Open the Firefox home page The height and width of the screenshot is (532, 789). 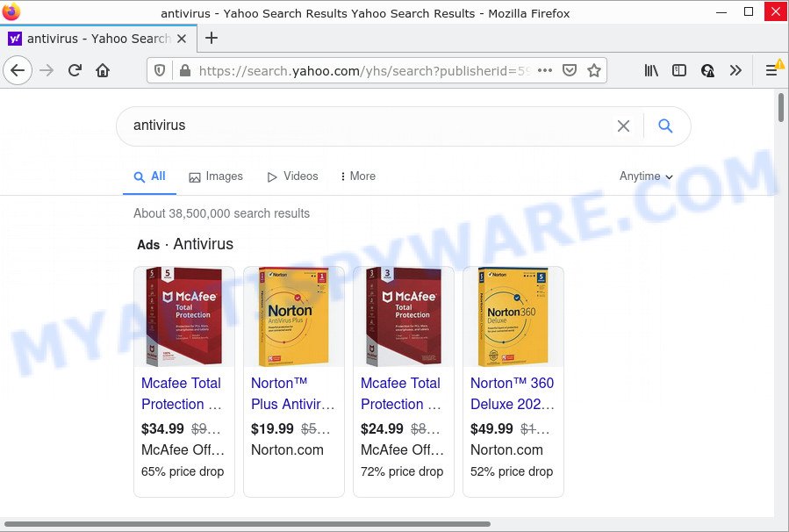coord(103,70)
